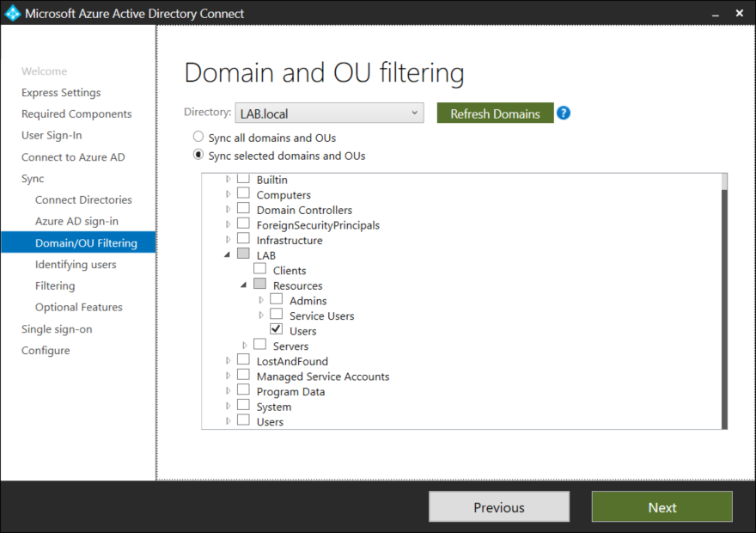Click the Azure AD Connect logo icon
Image resolution: width=756 pixels, height=533 pixels.
pyautogui.click(x=12, y=13)
